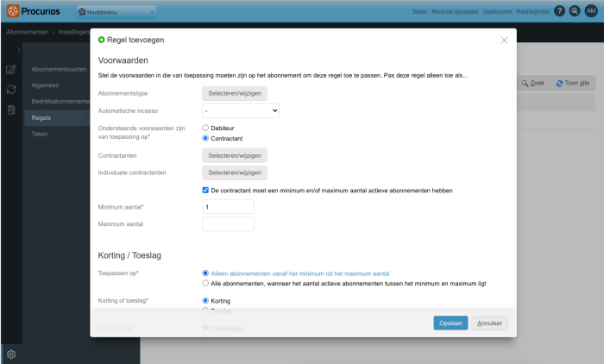Open the Hoofdmenu dropdown
604x364 pixels.
pyautogui.click(x=116, y=12)
